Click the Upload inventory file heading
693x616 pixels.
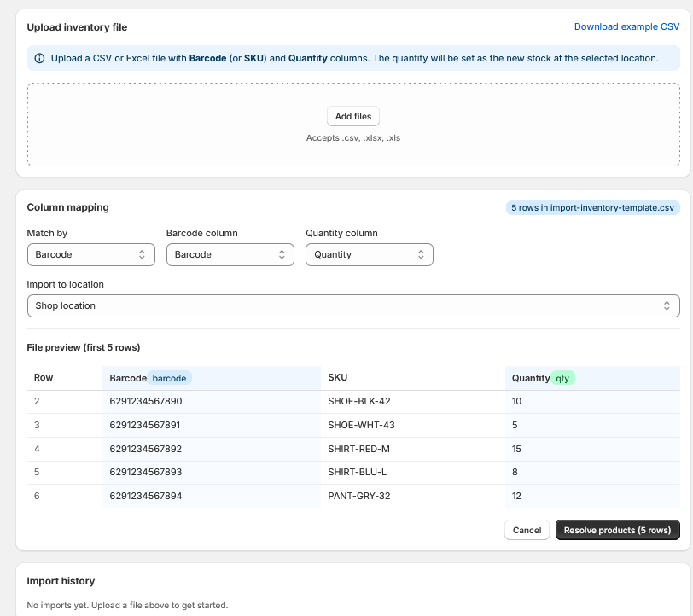(x=77, y=27)
